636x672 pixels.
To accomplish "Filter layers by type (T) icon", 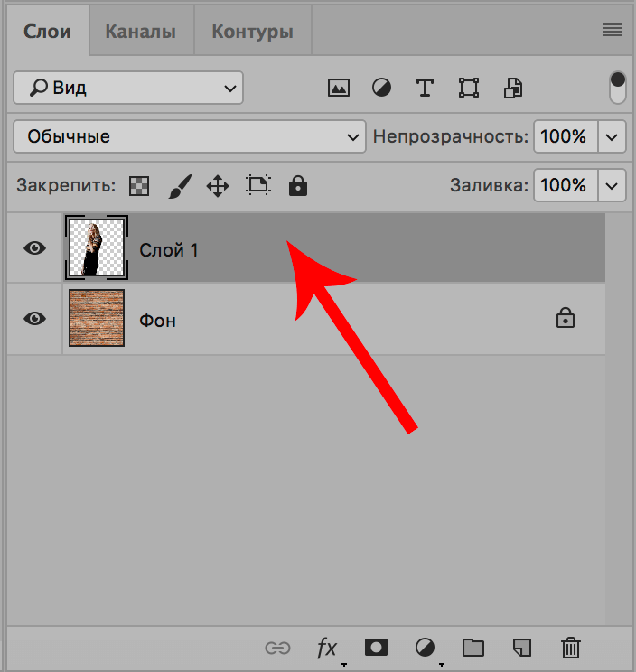I will pyautogui.click(x=425, y=88).
